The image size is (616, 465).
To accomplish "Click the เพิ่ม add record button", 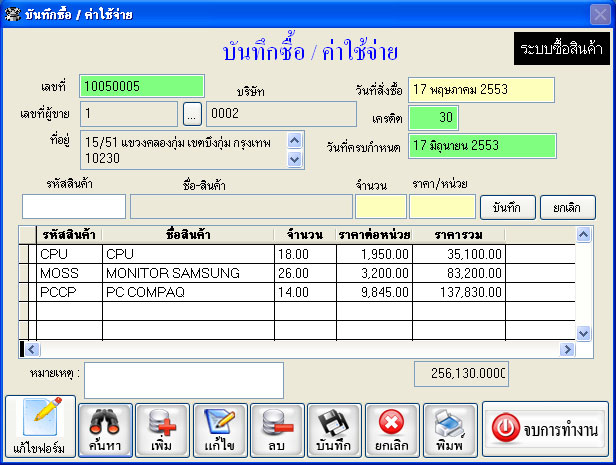I will tap(162, 430).
